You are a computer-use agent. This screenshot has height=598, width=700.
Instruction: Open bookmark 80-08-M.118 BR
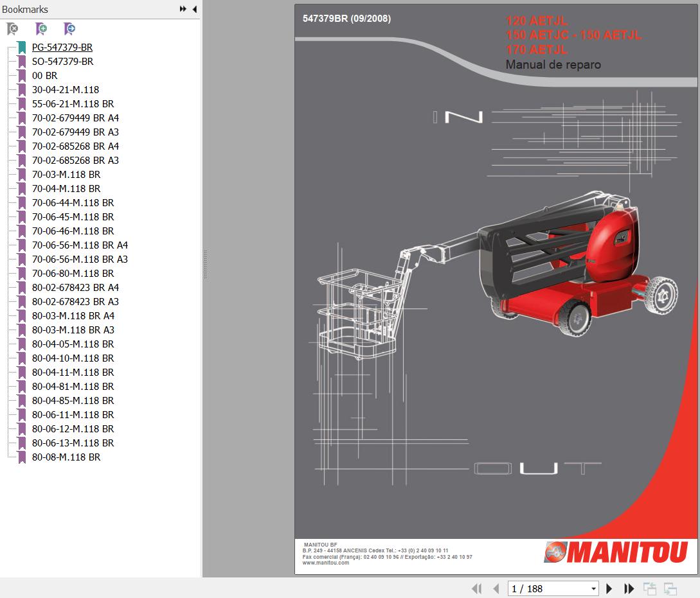(x=66, y=457)
